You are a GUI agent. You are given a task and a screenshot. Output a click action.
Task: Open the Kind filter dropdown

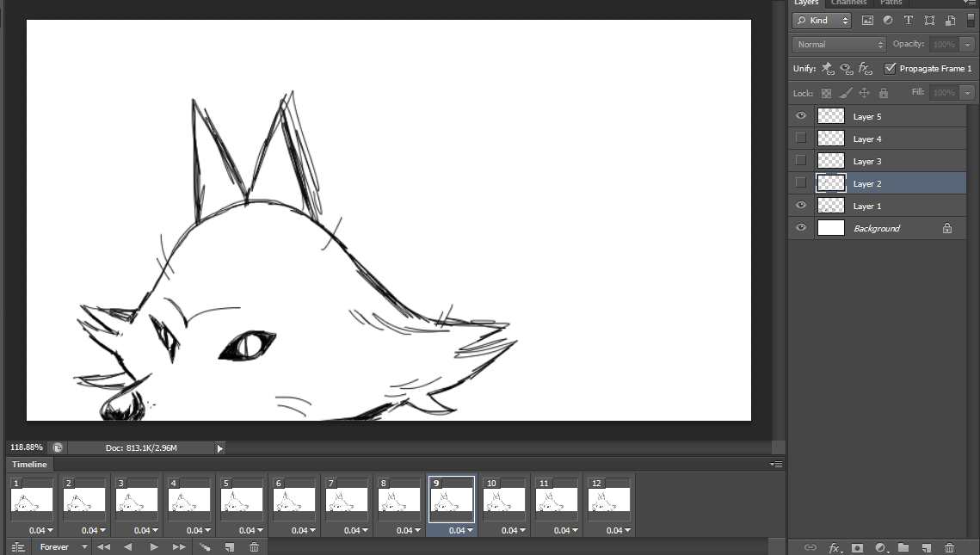[x=821, y=21]
